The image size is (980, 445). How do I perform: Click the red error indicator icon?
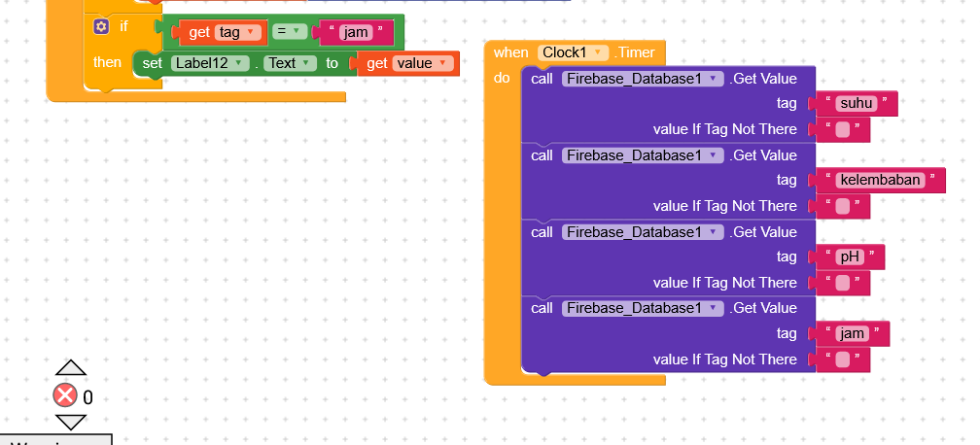click(65, 395)
